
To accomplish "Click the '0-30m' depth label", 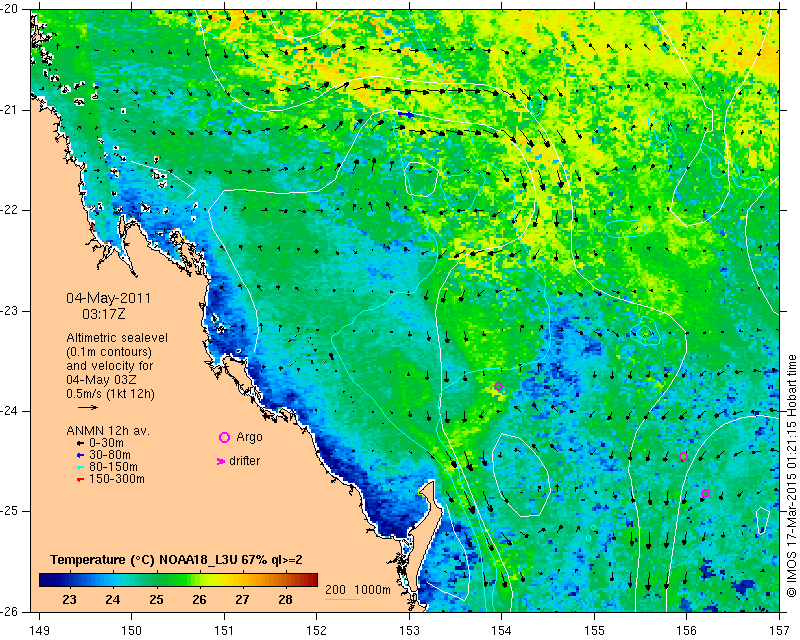I will pyautogui.click(x=106, y=443).
